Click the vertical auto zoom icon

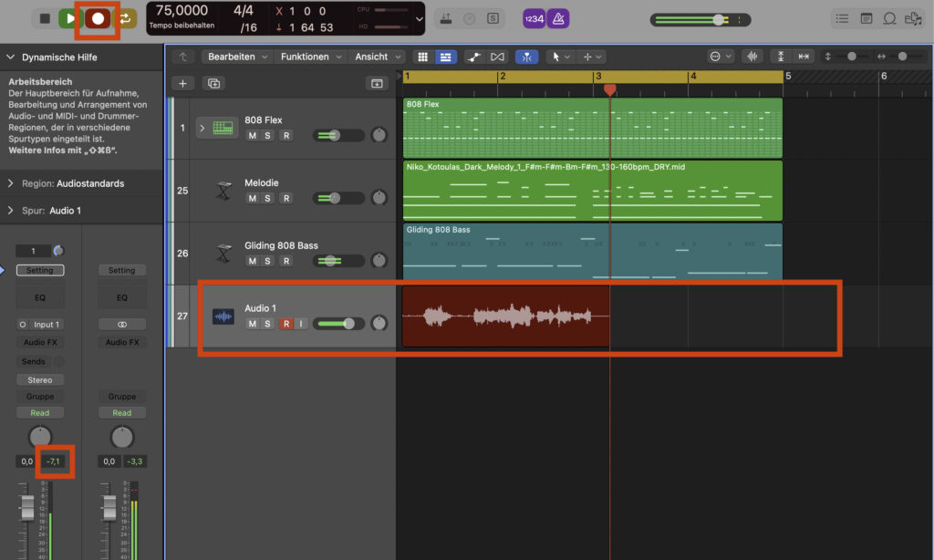781,57
